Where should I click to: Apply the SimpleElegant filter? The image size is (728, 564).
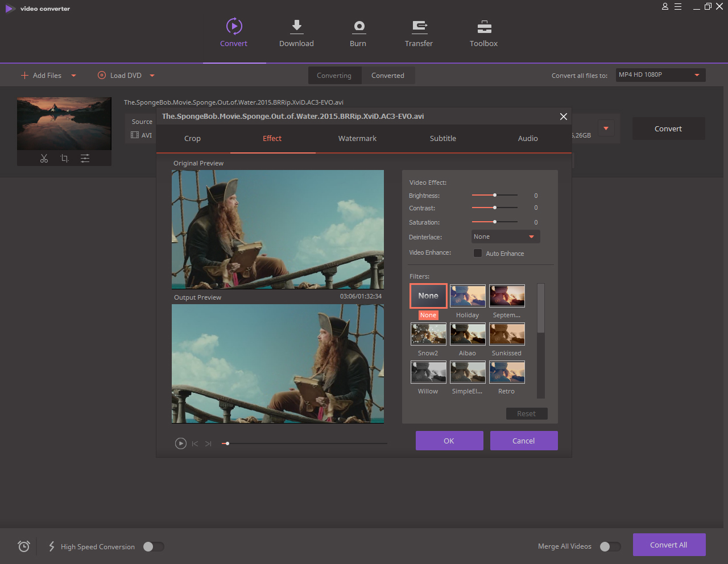[468, 372]
